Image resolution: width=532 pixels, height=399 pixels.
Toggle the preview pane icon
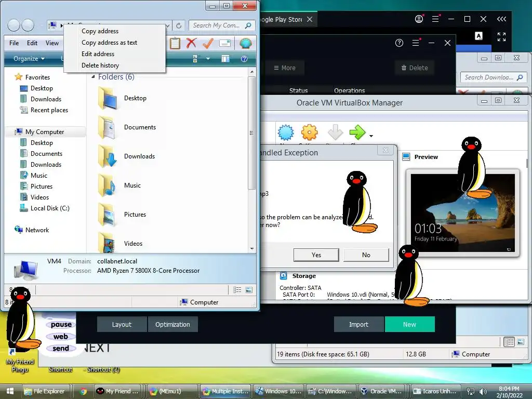(x=225, y=59)
